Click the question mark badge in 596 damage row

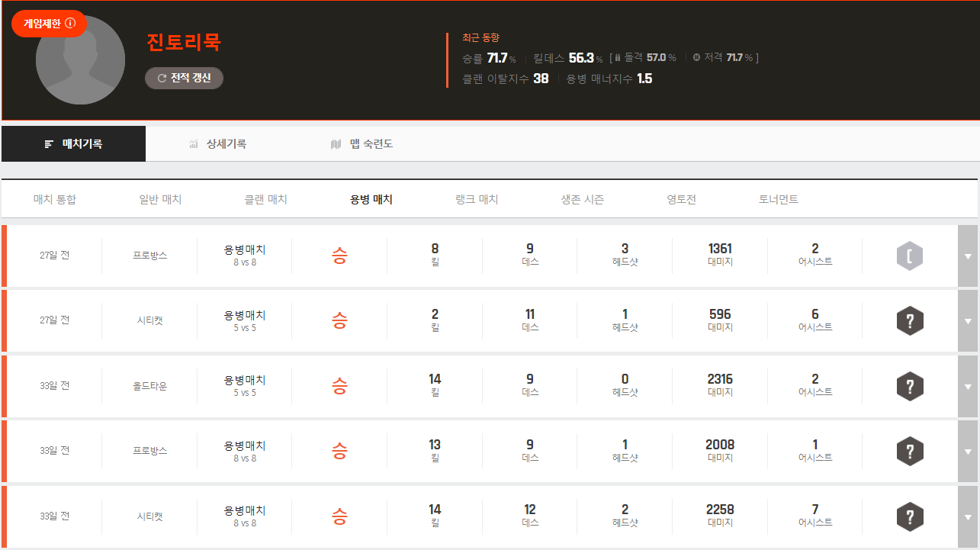(910, 321)
